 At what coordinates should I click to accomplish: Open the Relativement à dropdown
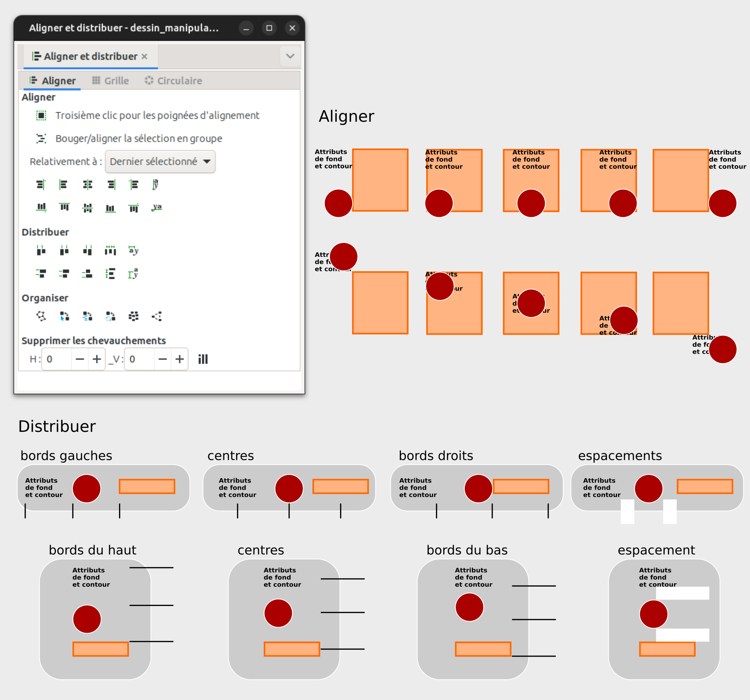coord(160,162)
